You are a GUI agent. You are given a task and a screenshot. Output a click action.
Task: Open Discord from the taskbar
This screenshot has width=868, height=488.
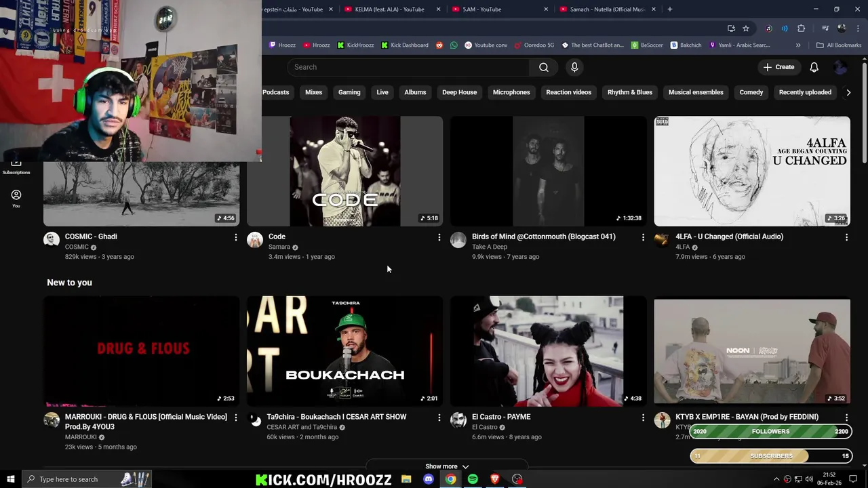(x=428, y=479)
